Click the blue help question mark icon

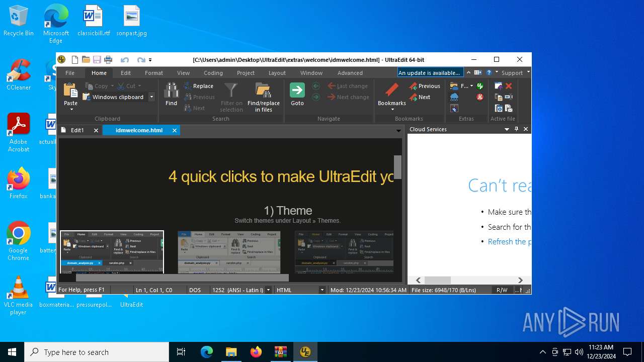click(x=489, y=72)
